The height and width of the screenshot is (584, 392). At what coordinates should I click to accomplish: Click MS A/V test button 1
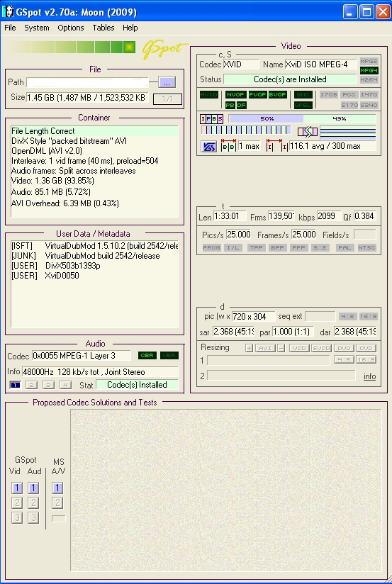(57, 488)
